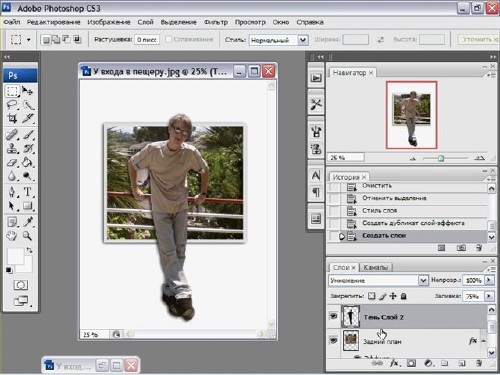Open the opacity slider arrow
Image resolution: width=500 pixels, height=375 pixels.
click(x=489, y=280)
